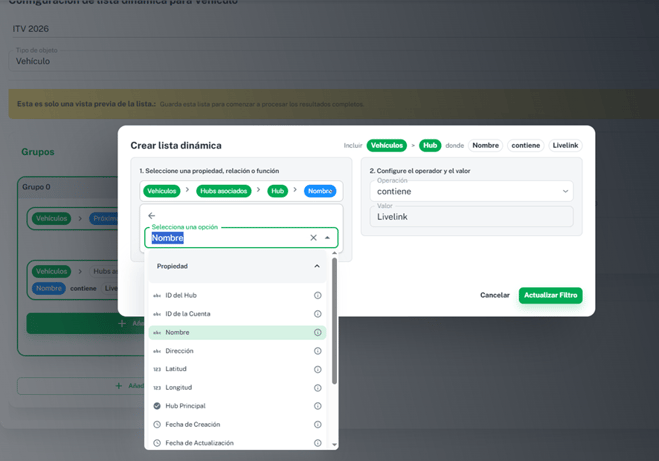Select Fecha de Actualización option
The width and height of the screenshot is (659, 461).
click(200, 443)
